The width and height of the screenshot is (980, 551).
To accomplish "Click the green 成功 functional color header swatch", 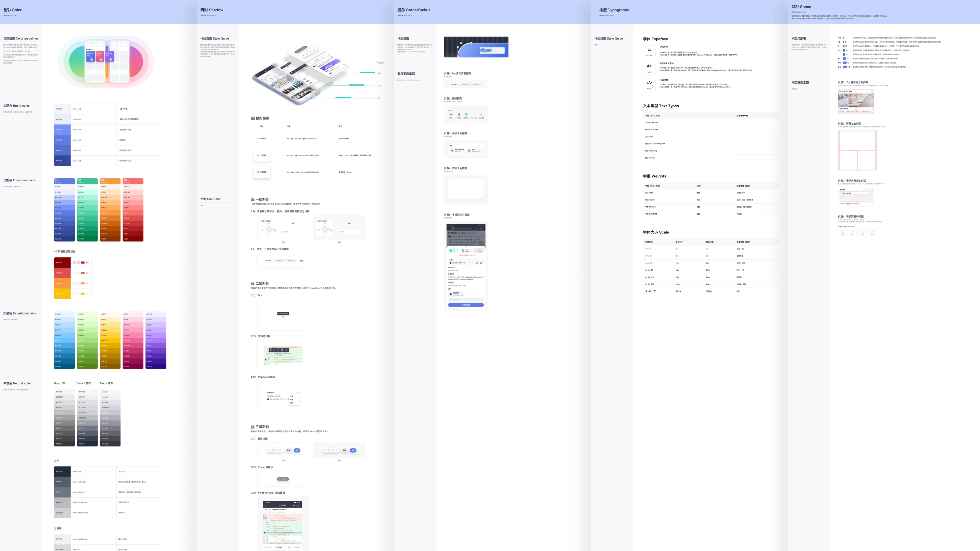I will pos(87,181).
